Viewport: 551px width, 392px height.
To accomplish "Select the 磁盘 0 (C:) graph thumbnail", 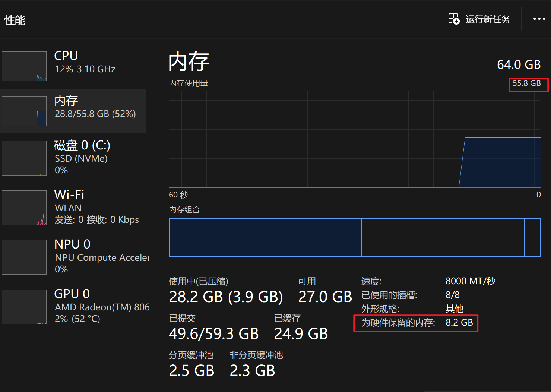I will pyautogui.click(x=24, y=158).
